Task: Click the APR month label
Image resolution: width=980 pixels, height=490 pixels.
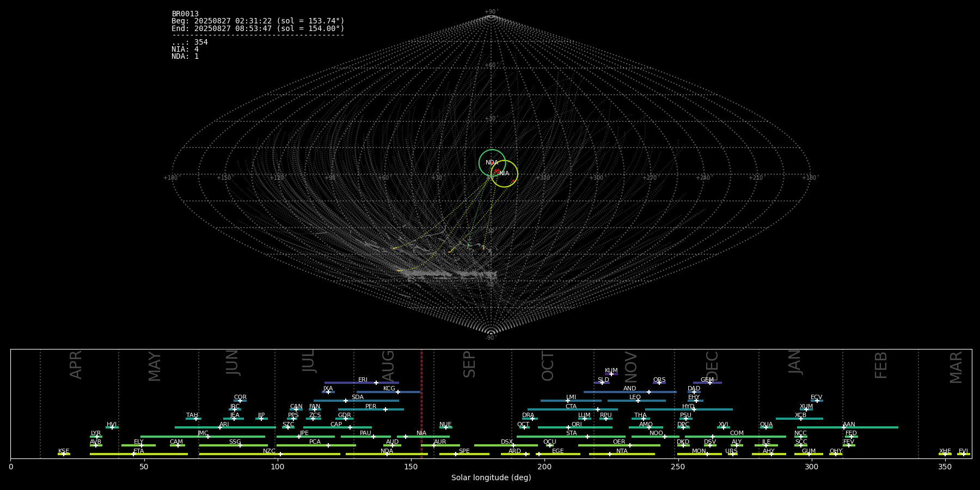Action: pyautogui.click(x=76, y=364)
